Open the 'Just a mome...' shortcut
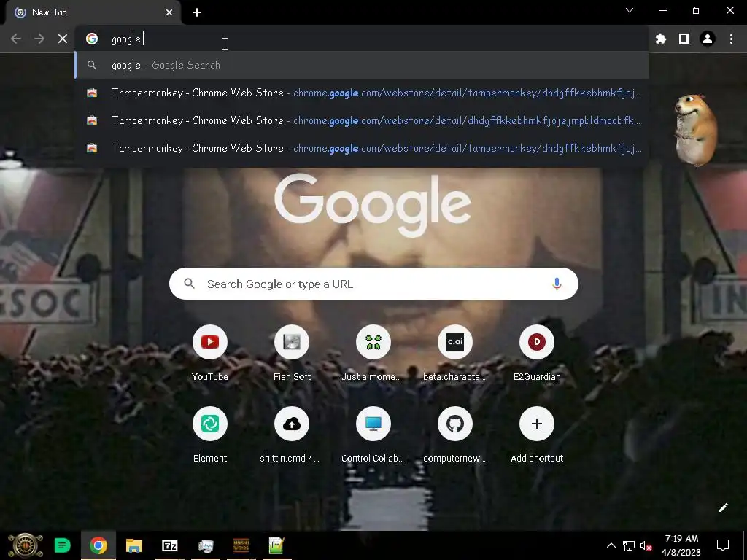The width and height of the screenshot is (747, 560). [373, 354]
